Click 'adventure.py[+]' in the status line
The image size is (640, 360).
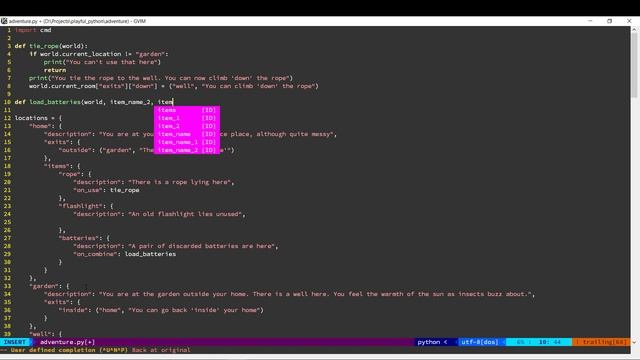67,342
